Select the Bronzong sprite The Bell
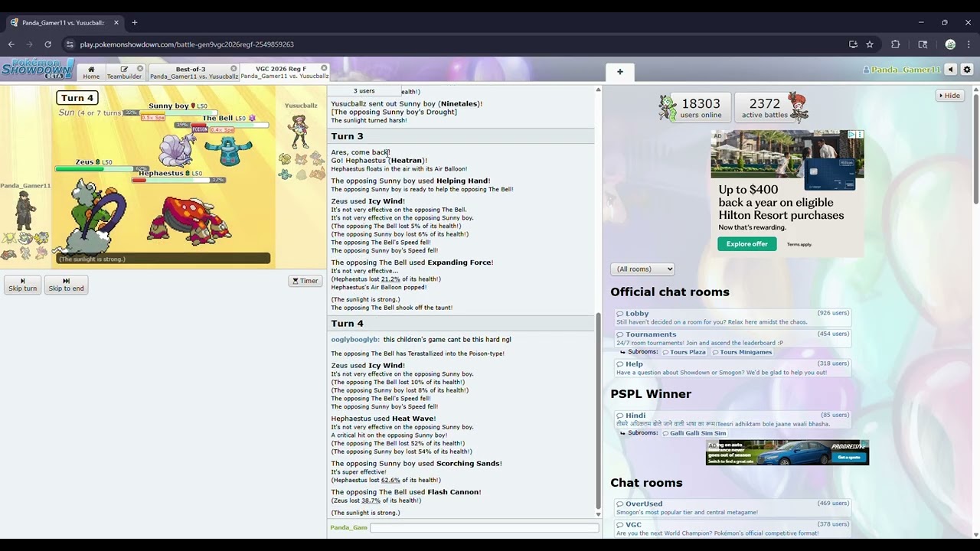This screenshot has height=551, width=980. coord(228,151)
